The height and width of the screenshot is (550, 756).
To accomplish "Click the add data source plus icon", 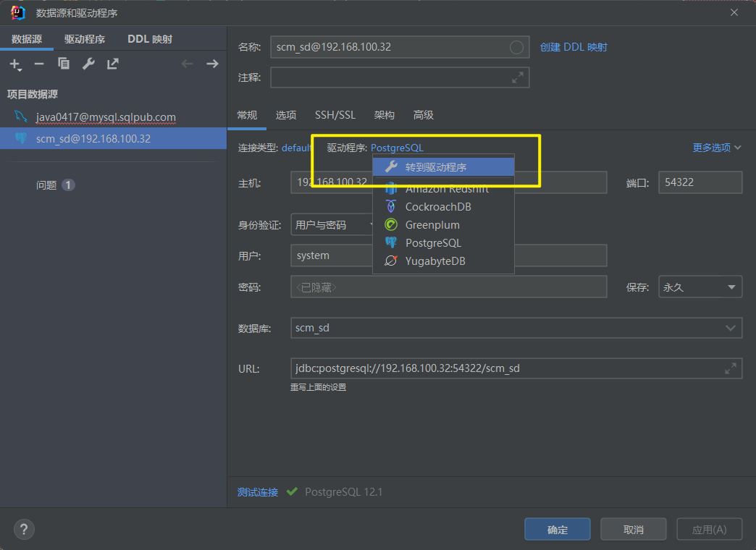I will pyautogui.click(x=15, y=64).
